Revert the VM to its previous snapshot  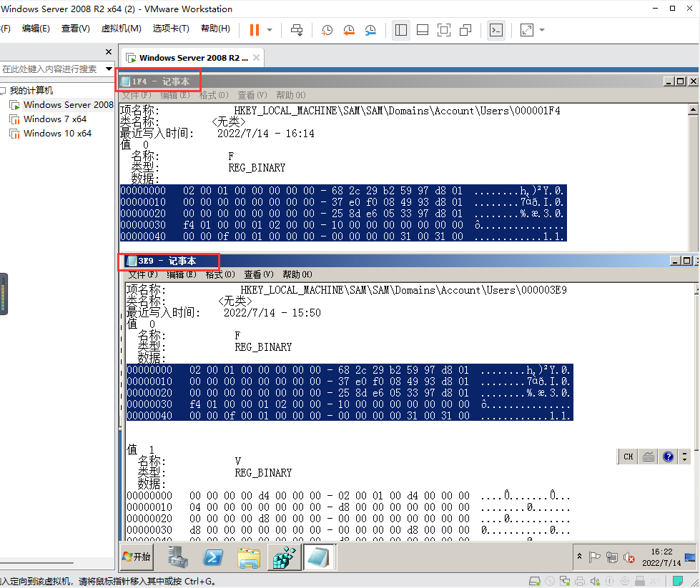tap(349, 30)
